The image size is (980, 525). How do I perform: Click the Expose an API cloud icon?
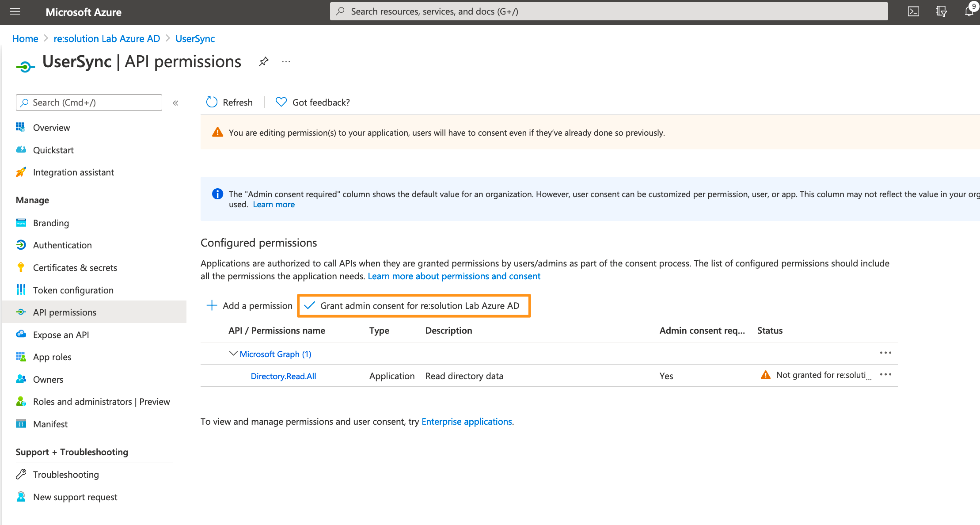coord(21,335)
